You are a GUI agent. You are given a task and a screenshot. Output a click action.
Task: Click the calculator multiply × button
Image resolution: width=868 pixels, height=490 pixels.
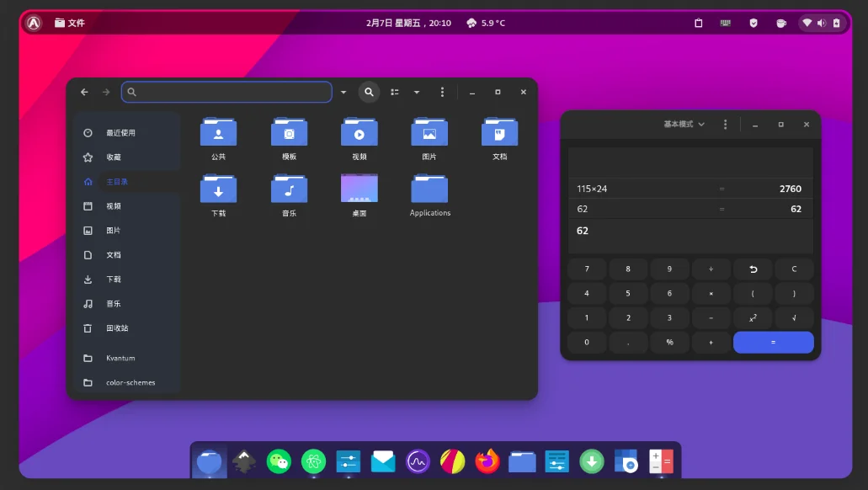711,294
